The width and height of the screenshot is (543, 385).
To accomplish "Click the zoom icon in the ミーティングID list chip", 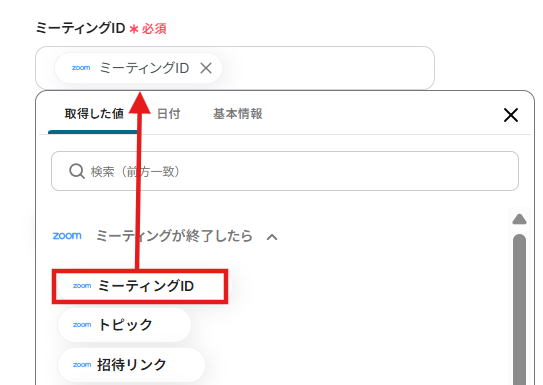I will [x=82, y=286].
